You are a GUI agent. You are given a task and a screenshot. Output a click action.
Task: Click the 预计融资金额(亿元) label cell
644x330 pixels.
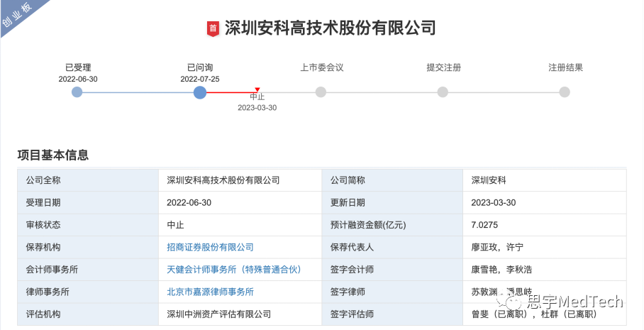392,225
